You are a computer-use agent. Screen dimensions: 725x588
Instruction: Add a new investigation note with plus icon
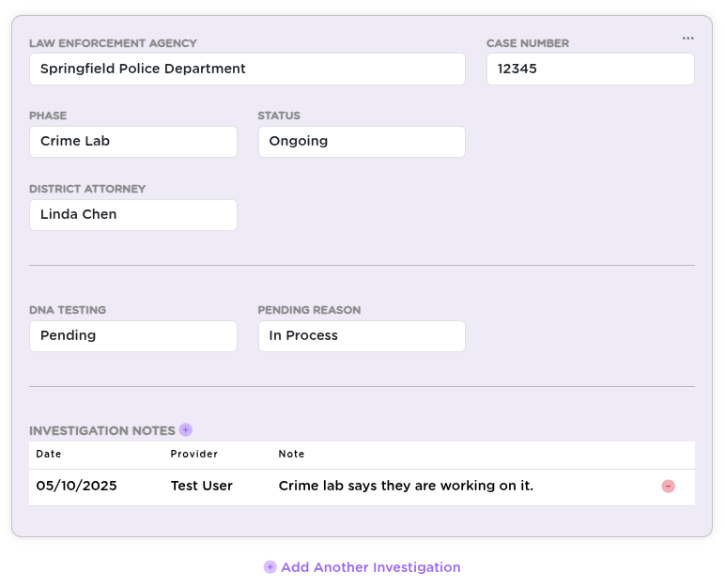pyautogui.click(x=185, y=430)
